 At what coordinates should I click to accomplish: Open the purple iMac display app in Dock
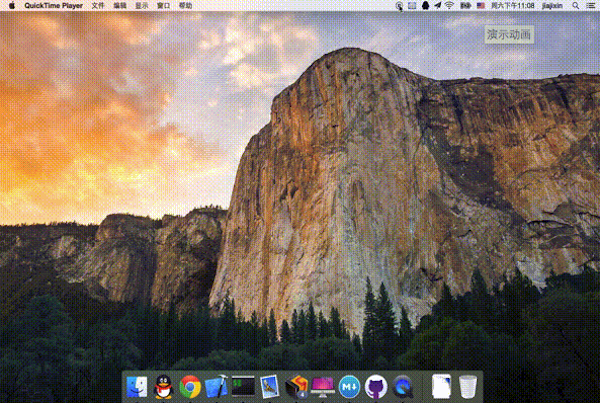(323, 387)
